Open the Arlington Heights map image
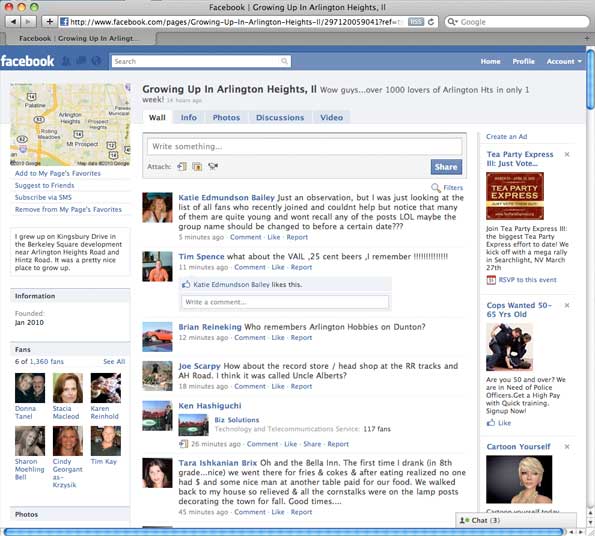The height and width of the screenshot is (536, 595). tap(70, 125)
